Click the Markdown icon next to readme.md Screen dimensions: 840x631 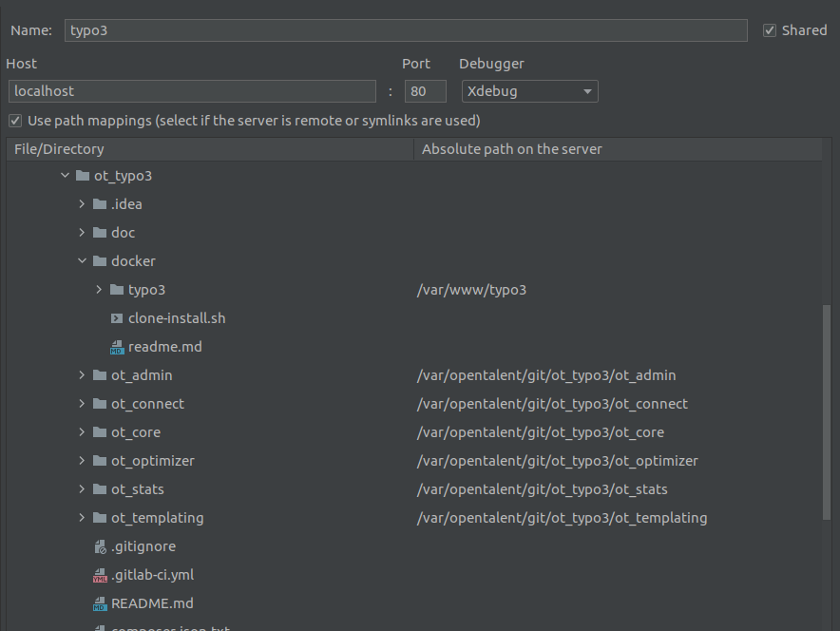[116, 346]
